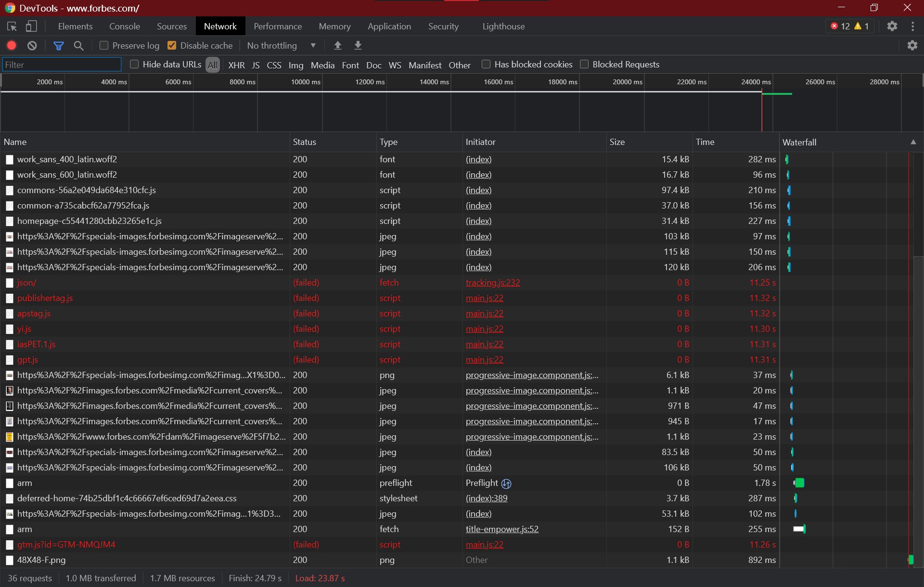Switch to the Elements tab
The width and height of the screenshot is (924, 587).
coord(75,26)
